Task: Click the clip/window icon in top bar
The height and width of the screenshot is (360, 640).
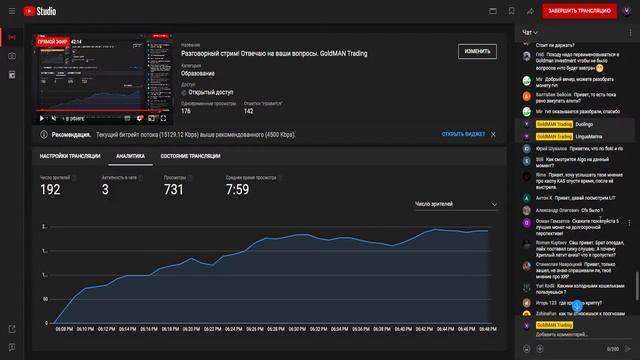Action: point(493,11)
